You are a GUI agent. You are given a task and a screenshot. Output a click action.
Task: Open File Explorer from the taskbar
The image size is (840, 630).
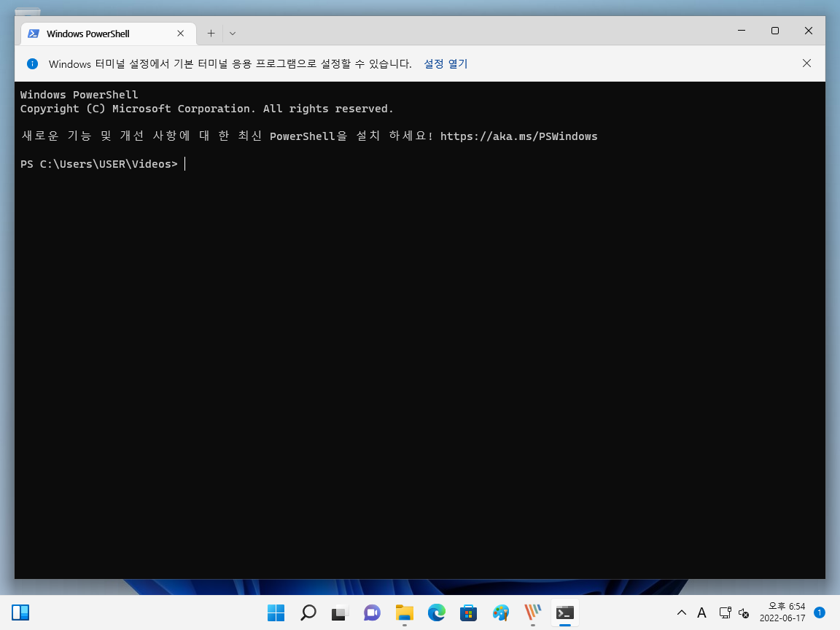tap(405, 612)
